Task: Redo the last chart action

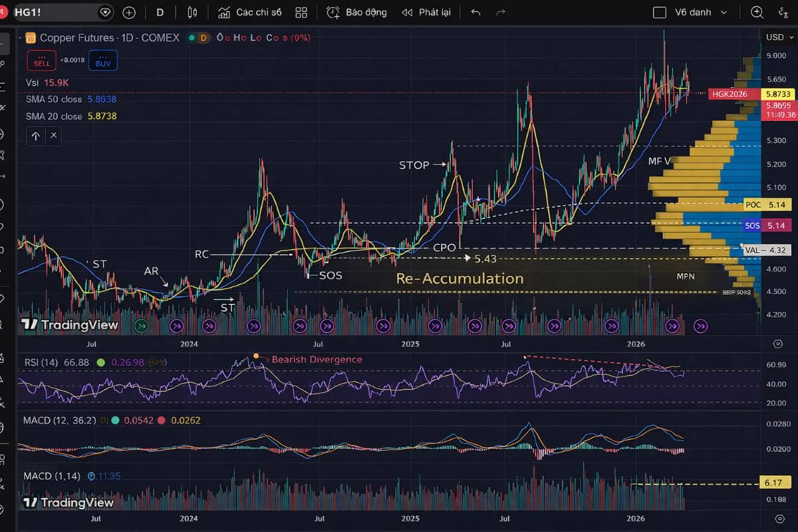Action: click(501, 12)
